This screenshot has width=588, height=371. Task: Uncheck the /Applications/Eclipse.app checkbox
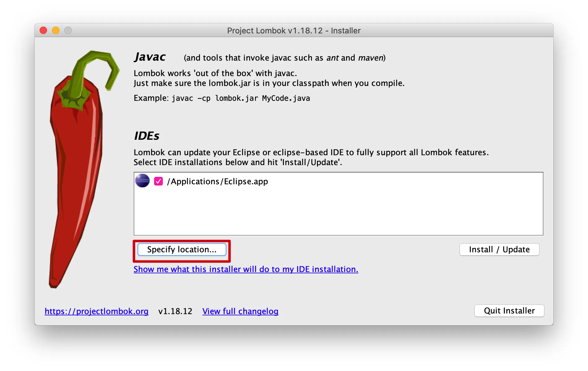pos(158,181)
